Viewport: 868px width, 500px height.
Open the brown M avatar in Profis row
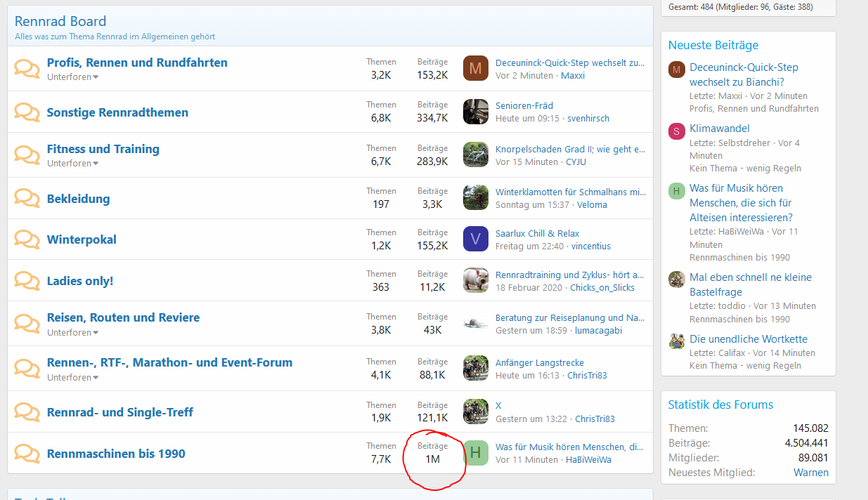[x=475, y=68]
